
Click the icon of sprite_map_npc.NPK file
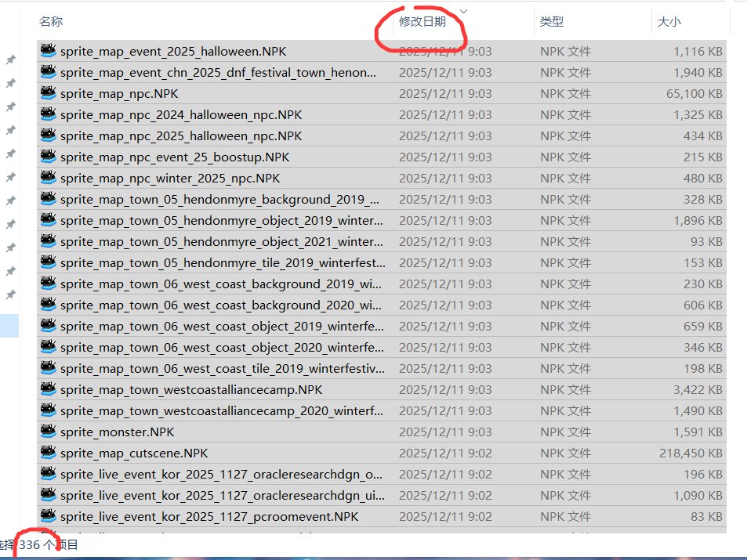click(48, 93)
